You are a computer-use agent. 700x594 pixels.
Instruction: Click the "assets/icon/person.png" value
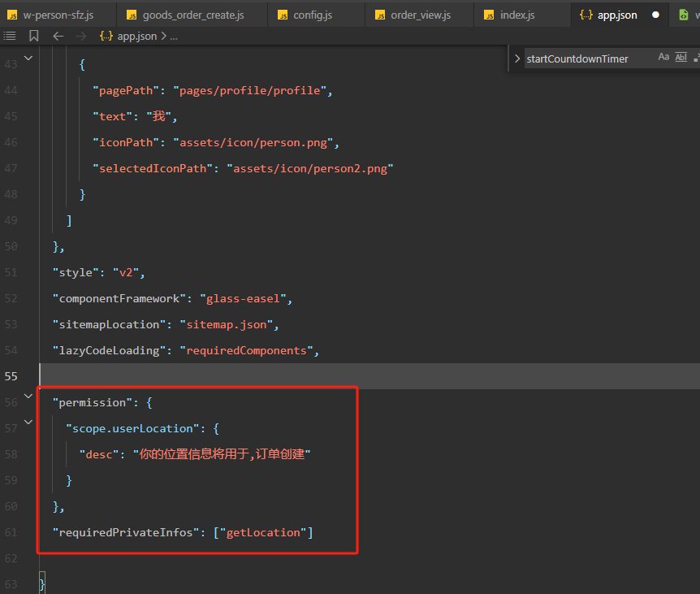click(253, 142)
